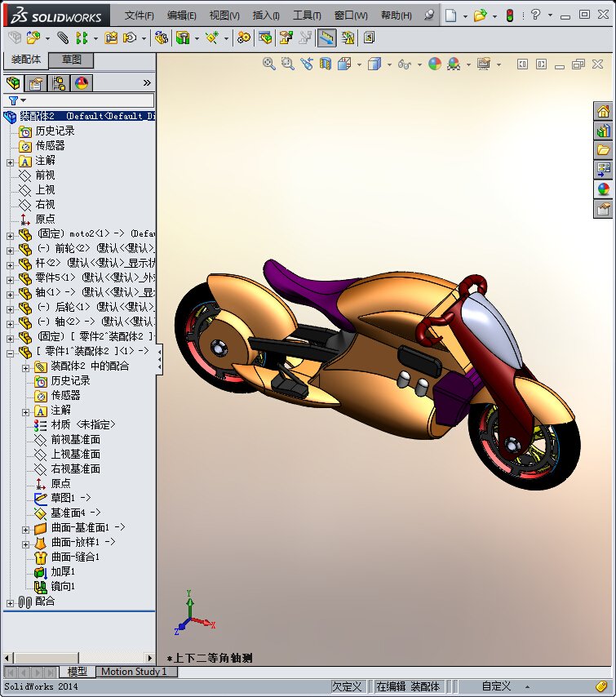Open the 工具(T) menu
Viewport: 616px width, 697px height.
[307, 16]
